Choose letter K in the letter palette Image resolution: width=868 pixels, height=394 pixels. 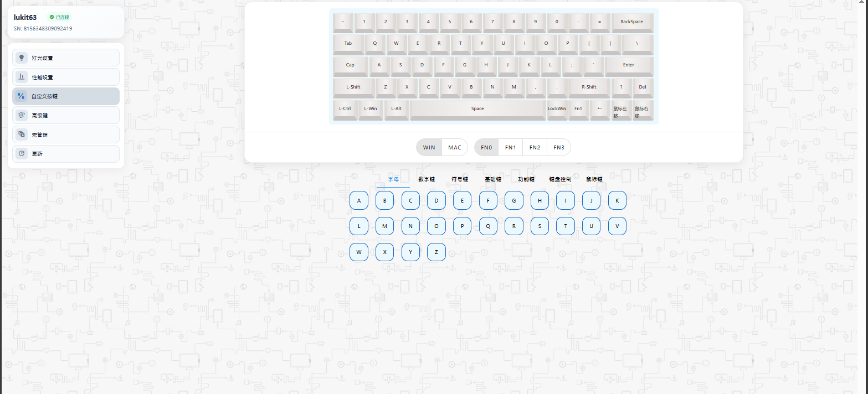pos(617,200)
